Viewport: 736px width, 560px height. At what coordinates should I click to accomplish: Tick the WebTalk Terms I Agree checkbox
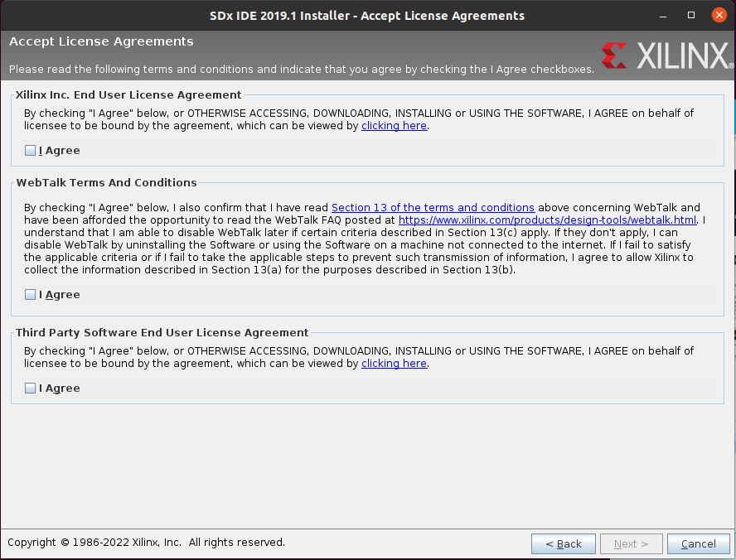pos(31,295)
